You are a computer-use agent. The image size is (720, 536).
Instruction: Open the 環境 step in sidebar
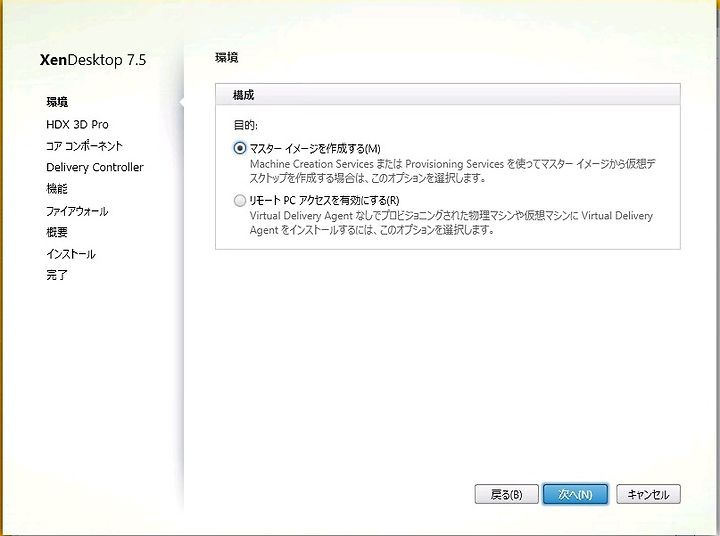click(x=57, y=102)
